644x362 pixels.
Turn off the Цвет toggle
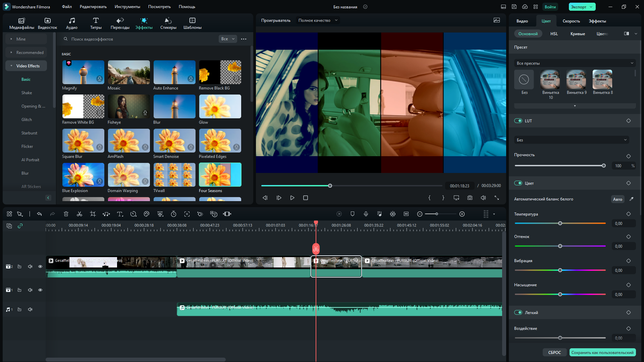pos(518,183)
